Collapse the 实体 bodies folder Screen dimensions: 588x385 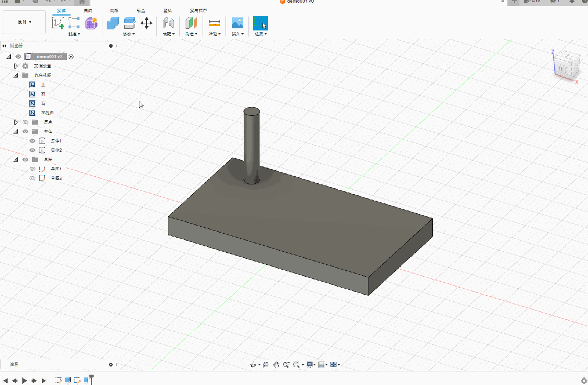pos(16,132)
